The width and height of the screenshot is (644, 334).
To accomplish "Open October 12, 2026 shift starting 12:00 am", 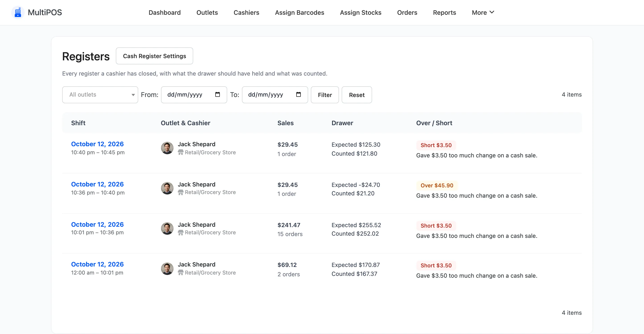I will click(97, 264).
